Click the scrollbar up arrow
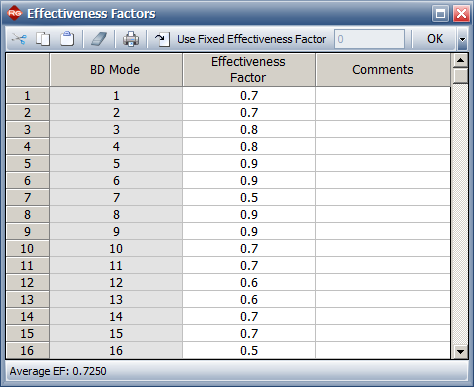Image resolution: width=474 pixels, height=387 pixels. [x=461, y=60]
